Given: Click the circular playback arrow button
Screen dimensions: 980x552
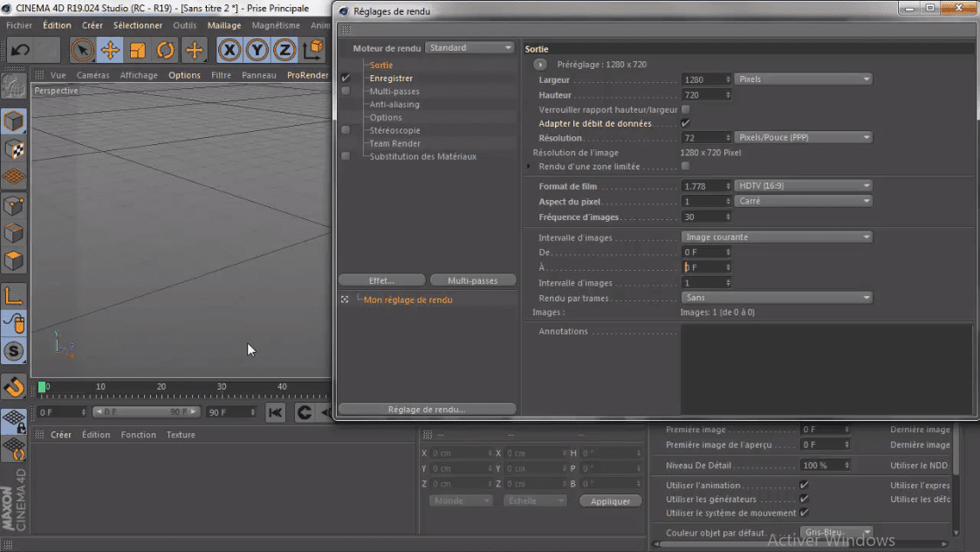Looking at the screenshot, I should [305, 412].
